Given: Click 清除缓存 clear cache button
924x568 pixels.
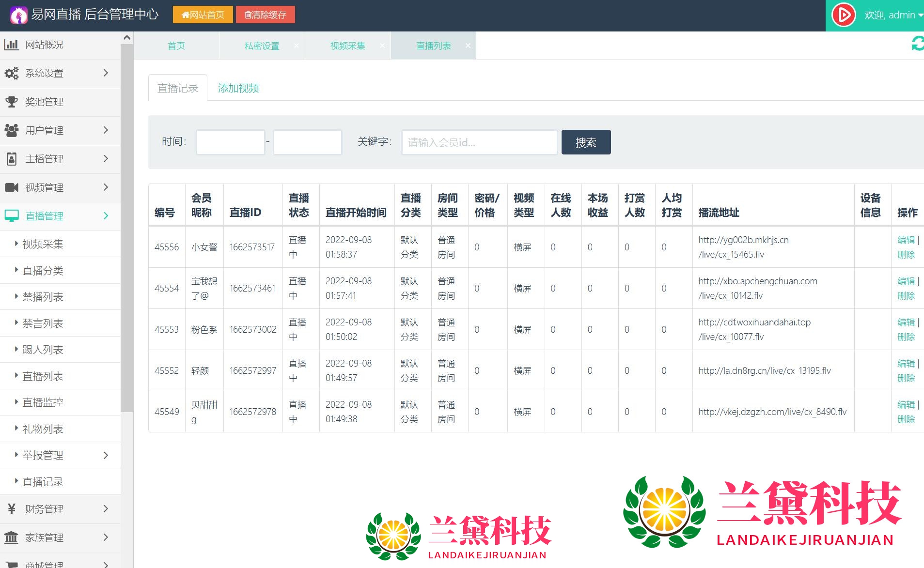Looking at the screenshot, I should pos(265,15).
